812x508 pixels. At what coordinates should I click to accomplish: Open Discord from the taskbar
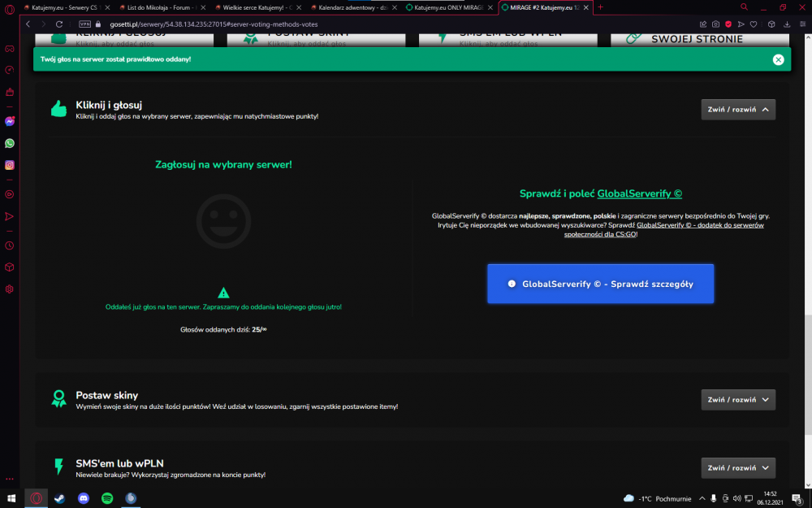click(84, 498)
